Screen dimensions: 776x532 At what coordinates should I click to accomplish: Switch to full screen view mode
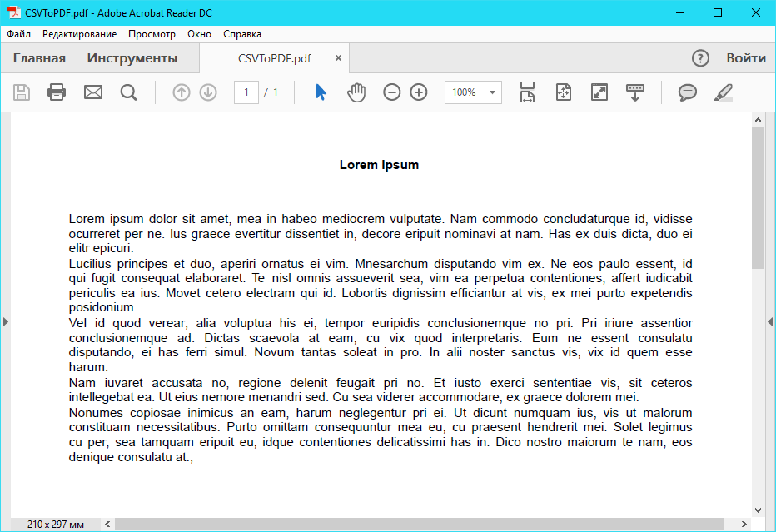(x=599, y=92)
